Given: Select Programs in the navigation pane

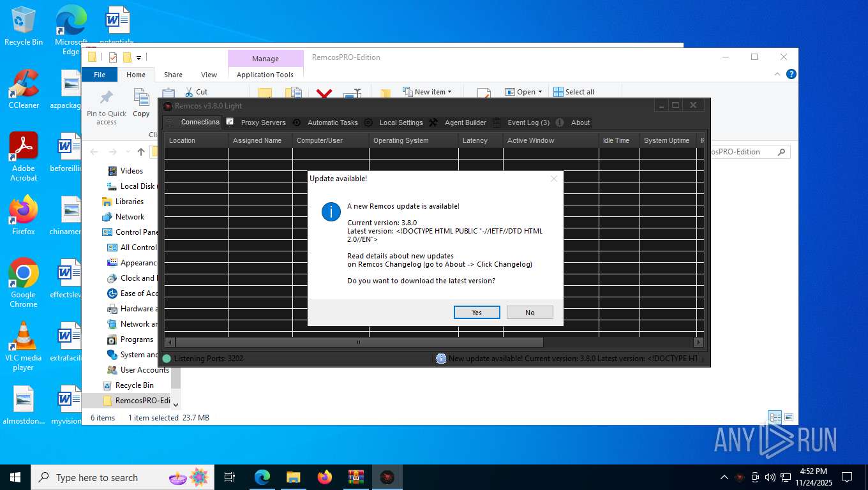Looking at the screenshot, I should coord(137,339).
